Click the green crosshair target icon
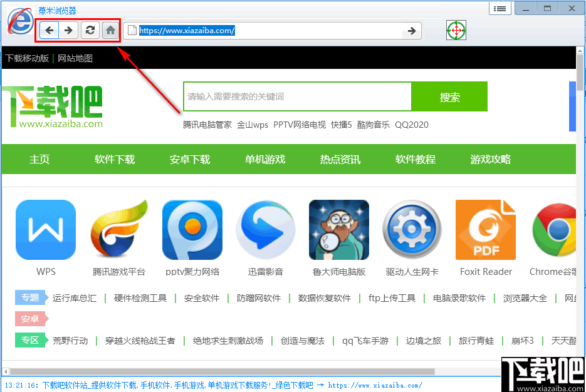The image size is (586, 392). tap(456, 30)
